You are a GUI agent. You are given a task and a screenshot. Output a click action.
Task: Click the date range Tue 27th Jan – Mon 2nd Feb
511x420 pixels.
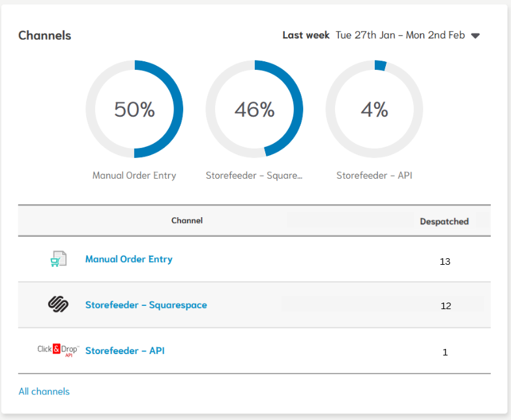point(400,35)
